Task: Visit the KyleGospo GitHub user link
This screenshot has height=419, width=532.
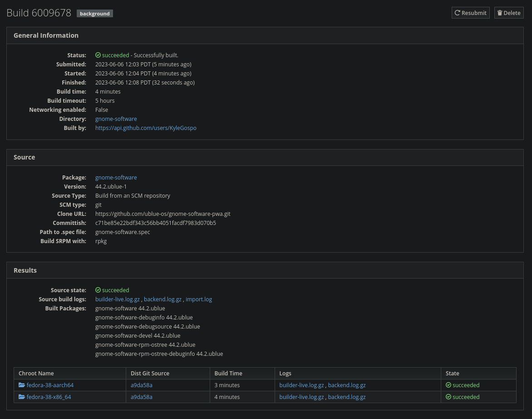Action: tap(146, 128)
